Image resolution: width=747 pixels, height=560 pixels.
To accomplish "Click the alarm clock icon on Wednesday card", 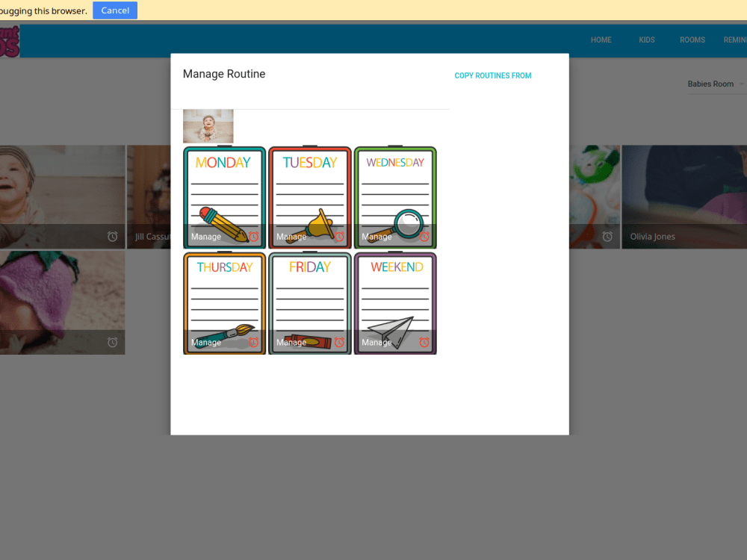I will (424, 237).
